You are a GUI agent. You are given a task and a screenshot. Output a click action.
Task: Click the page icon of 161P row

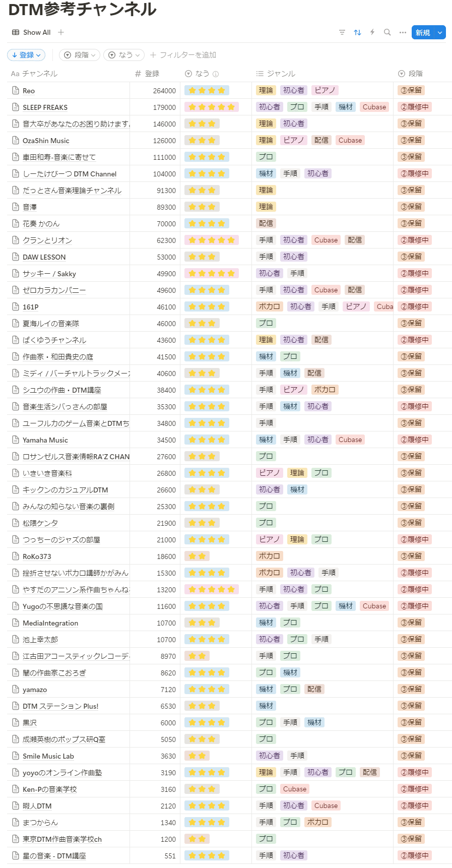pos(16,307)
